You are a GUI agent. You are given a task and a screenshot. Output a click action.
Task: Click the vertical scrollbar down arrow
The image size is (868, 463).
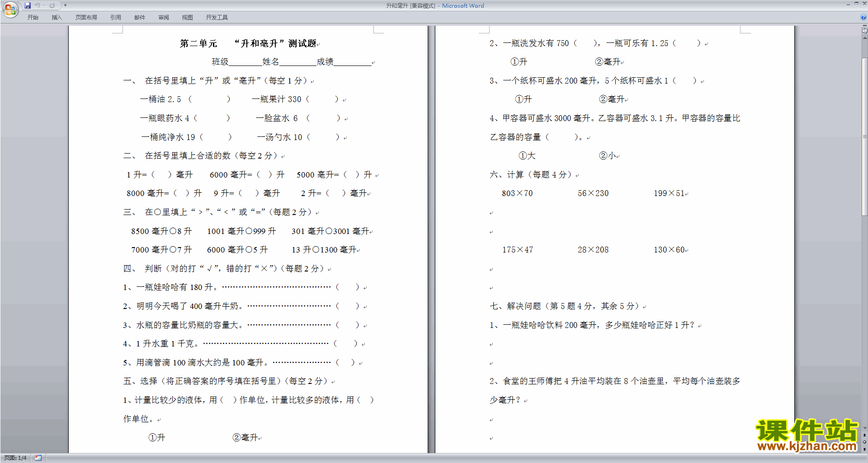865,428
